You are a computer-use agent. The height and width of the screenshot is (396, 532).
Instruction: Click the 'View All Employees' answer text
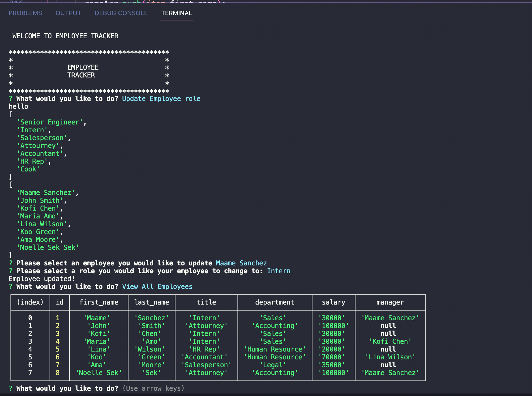coord(157,287)
